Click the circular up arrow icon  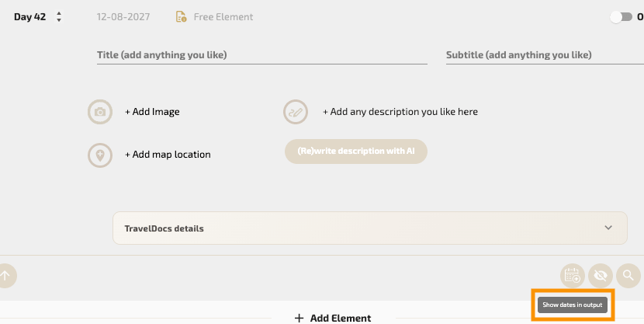point(5,275)
